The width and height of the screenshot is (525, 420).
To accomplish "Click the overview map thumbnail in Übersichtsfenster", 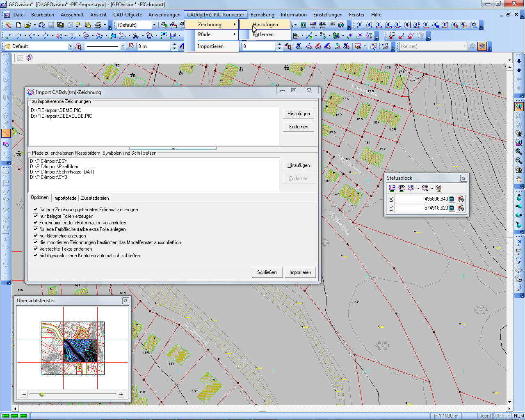I will [x=73, y=348].
